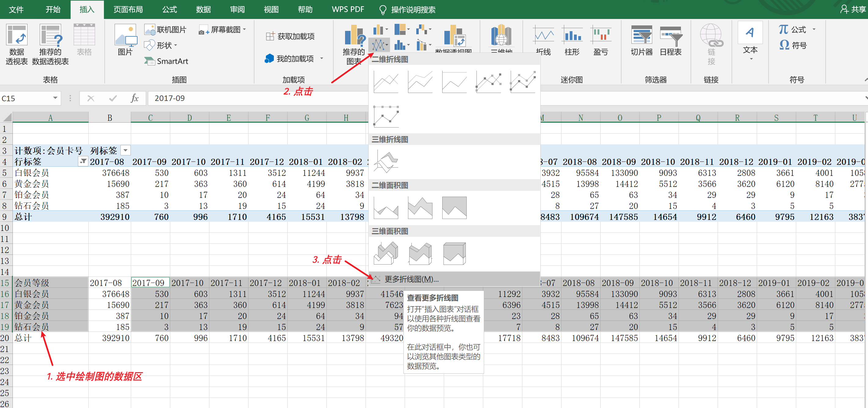
Task: Click the Picture (图片) insert icon
Action: (x=125, y=40)
